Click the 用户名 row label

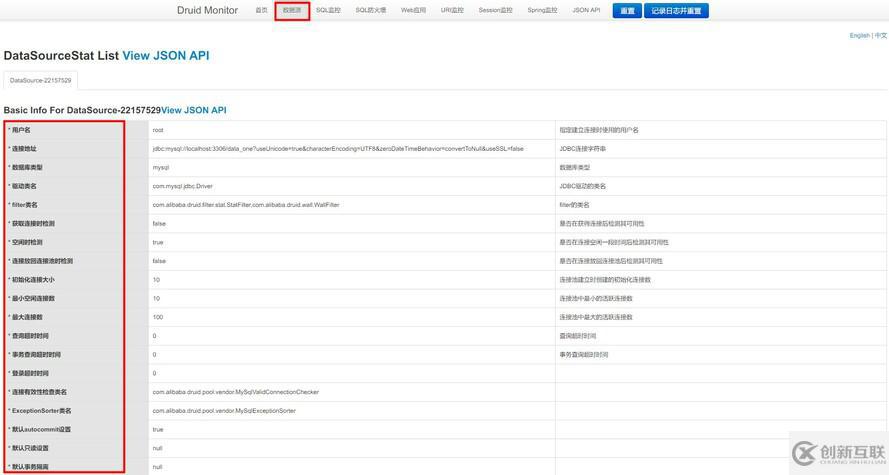[22, 130]
